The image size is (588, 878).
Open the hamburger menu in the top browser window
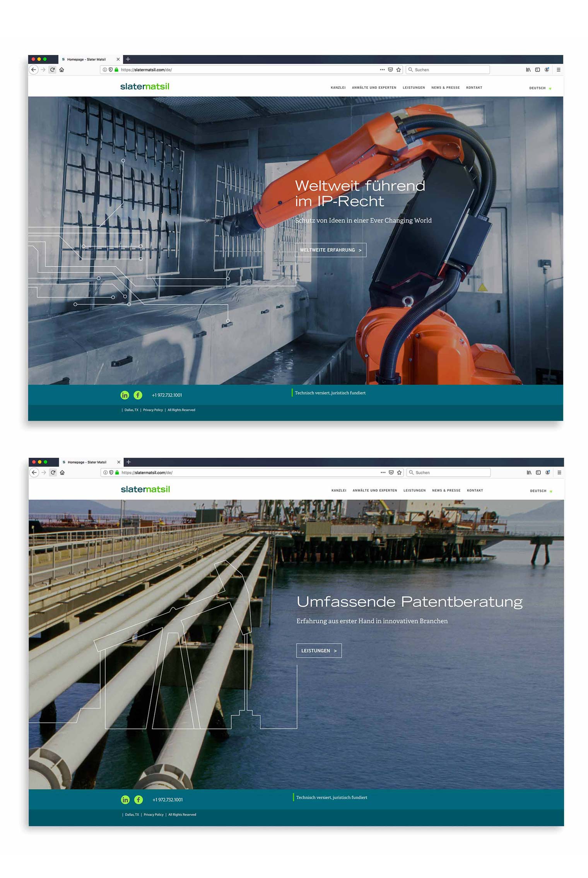558,70
